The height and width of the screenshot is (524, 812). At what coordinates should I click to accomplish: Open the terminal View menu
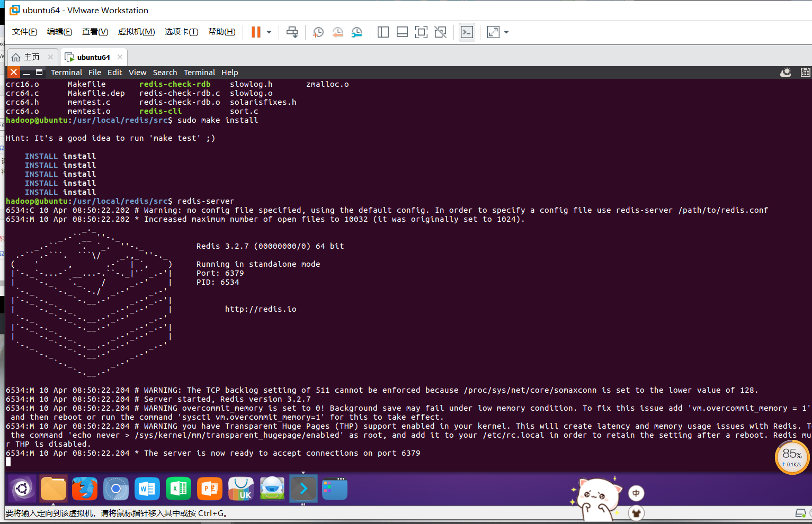pos(138,73)
